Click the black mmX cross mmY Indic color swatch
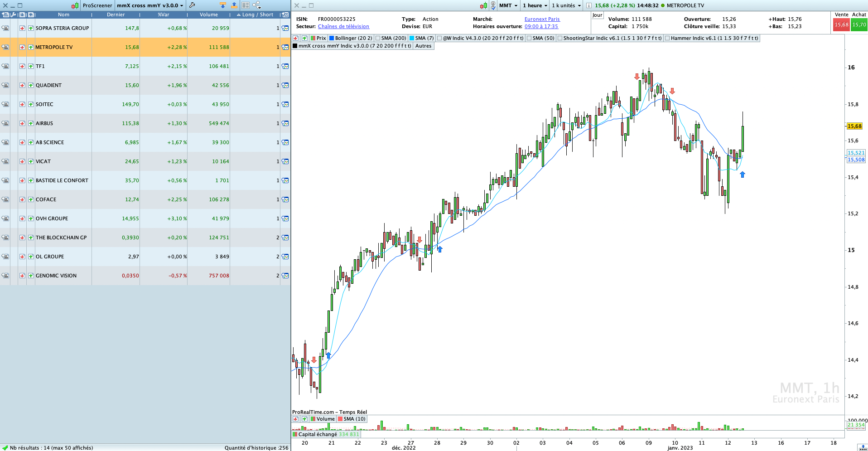The width and height of the screenshot is (868, 451). [x=295, y=46]
